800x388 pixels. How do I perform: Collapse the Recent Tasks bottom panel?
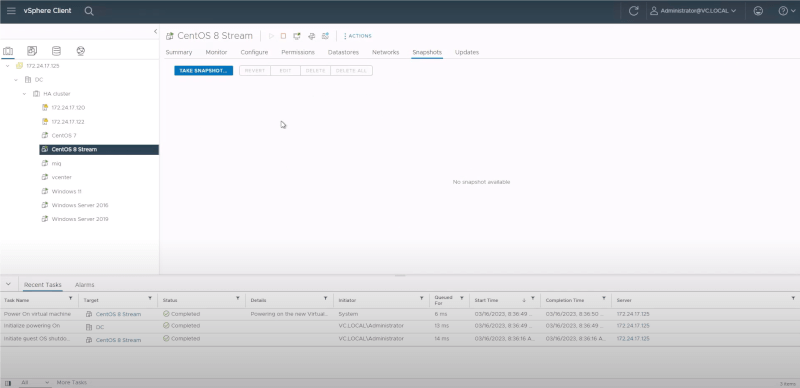click(8, 284)
